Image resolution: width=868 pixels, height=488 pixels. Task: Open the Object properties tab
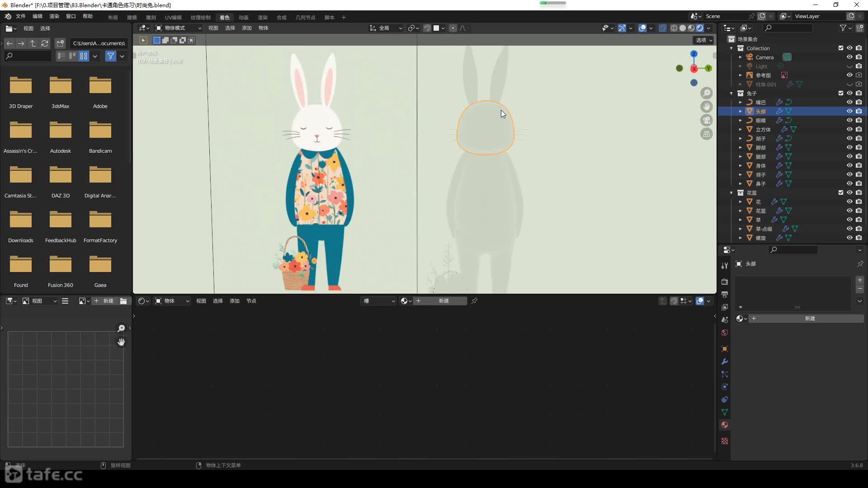[725, 349]
